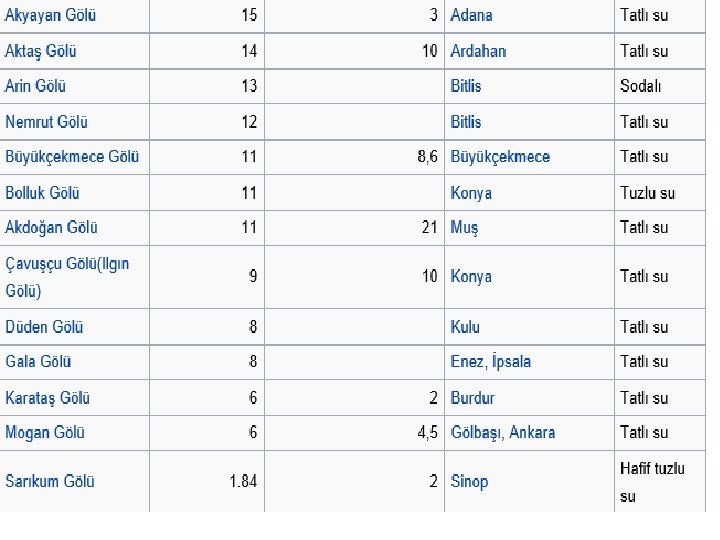Open the Ardahan location link
Image resolution: width=720 pixels, height=540 pixels.
[x=478, y=51]
